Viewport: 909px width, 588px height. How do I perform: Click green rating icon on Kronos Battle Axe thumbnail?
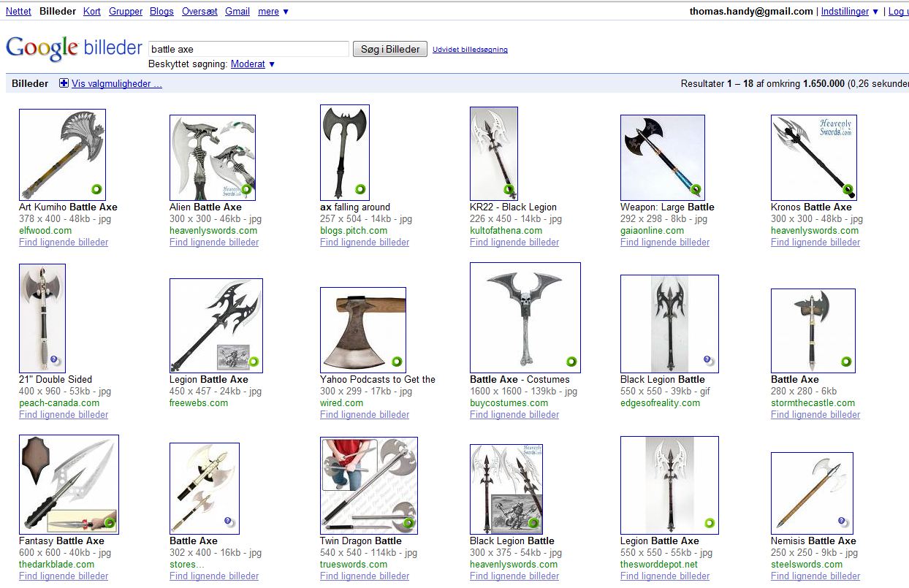point(848,189)
